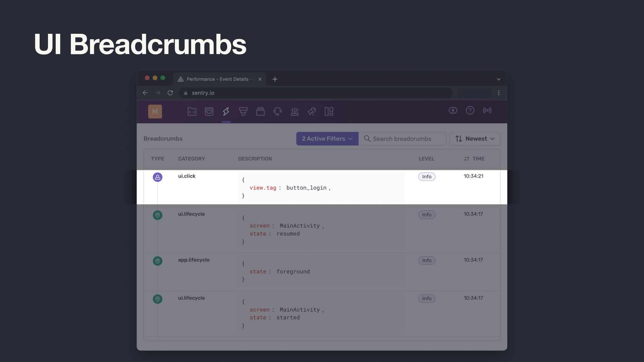Viewport: 644px width, 362px height.
Task: Open the Discover telescope icon
Action: click(312, 111)
